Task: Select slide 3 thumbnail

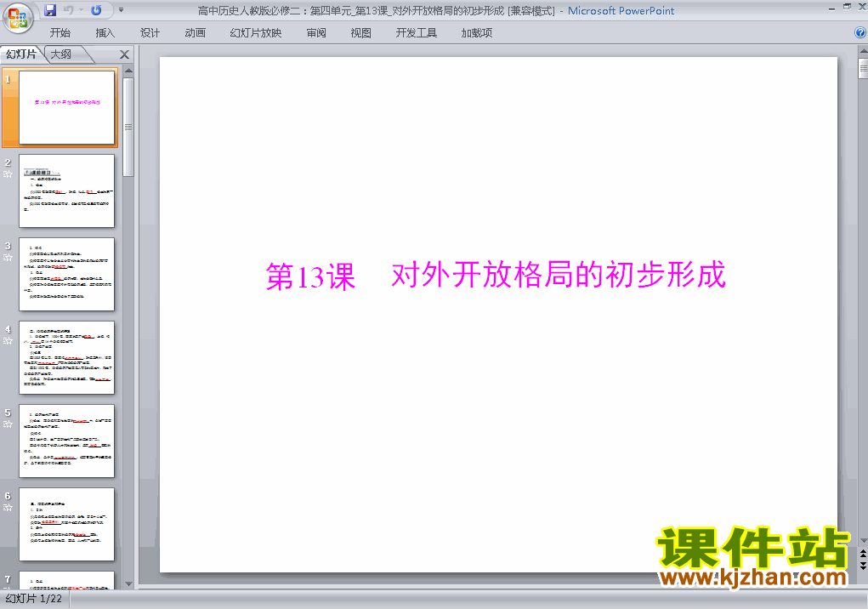Action: click(x=67, y=274)
